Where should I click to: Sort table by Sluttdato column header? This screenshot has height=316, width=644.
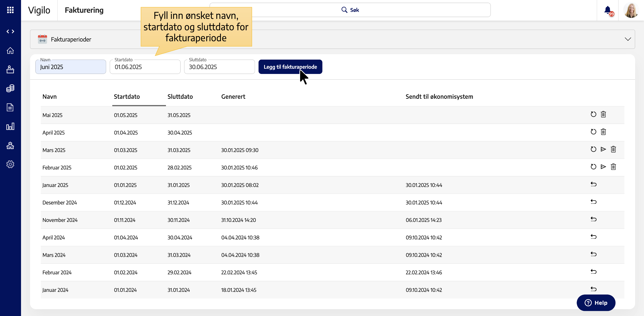point(180,97)
